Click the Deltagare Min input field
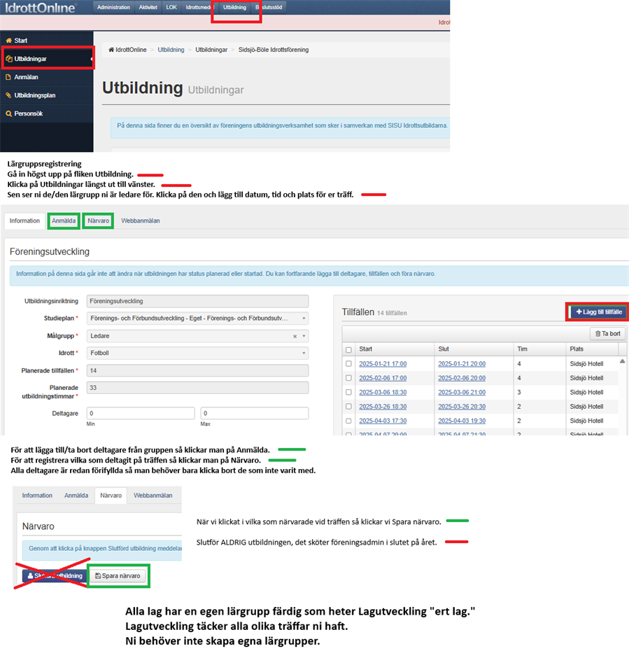 (140, 414)
